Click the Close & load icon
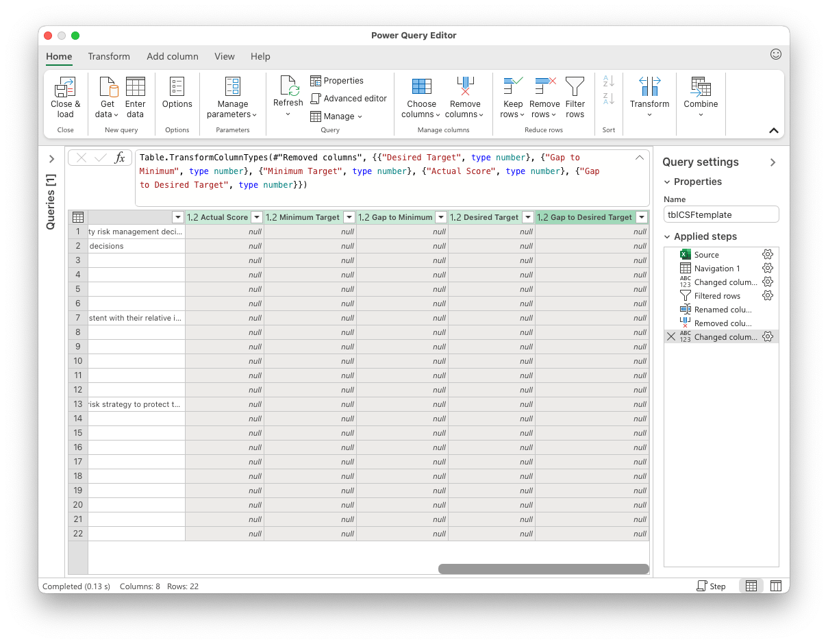The height and width of the screenshot is (644, 828). [x=65, y=87]
